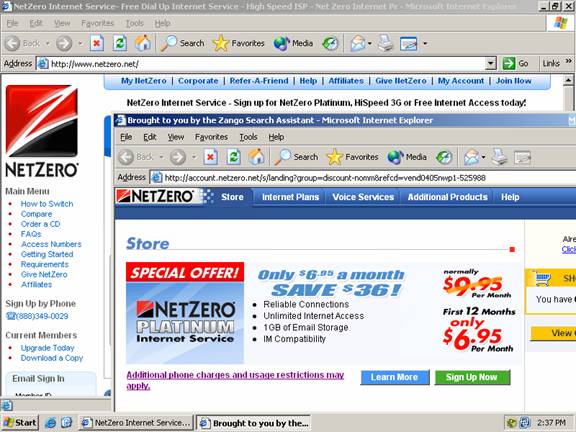Click Forward arrow in NetZero main window
Screen dimensions: 576x432
pos(64,43)
